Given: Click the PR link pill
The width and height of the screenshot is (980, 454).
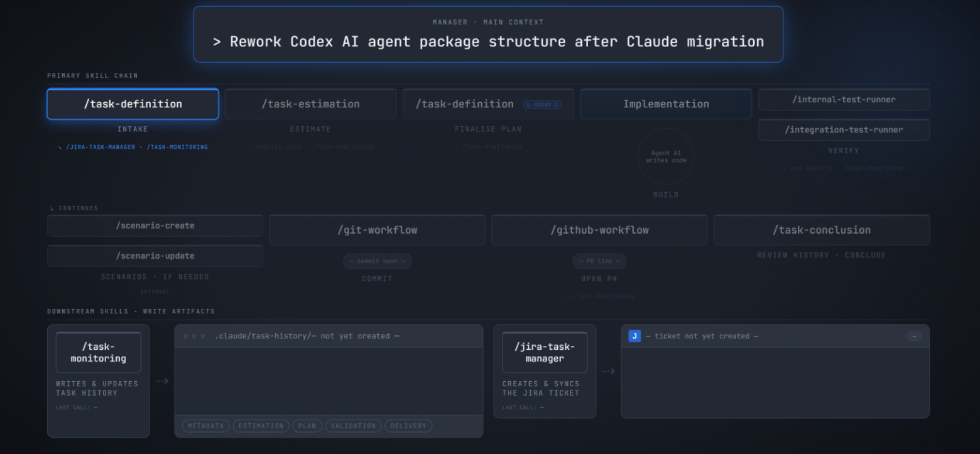Looking at the screenshot, I should (599, 261).
